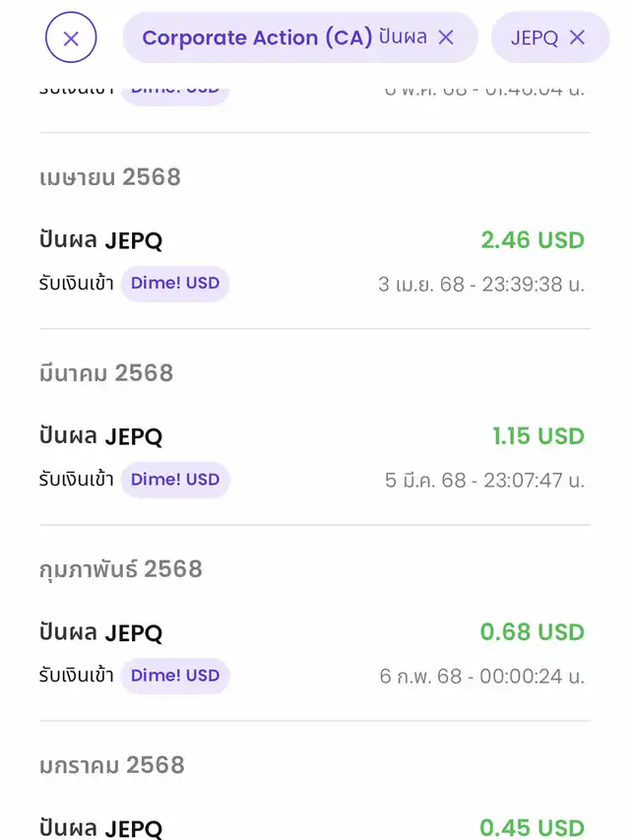Image resolution: width=630 pixels, height=840 pixels.
Task: Remove the Corporate Action filter chip X
Action: tap(446, 37)
